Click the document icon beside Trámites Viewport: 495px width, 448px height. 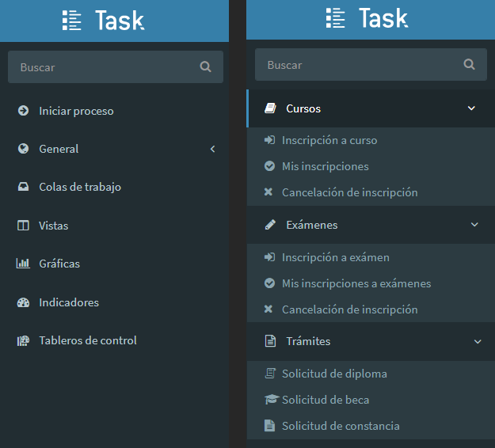point(270,341)
